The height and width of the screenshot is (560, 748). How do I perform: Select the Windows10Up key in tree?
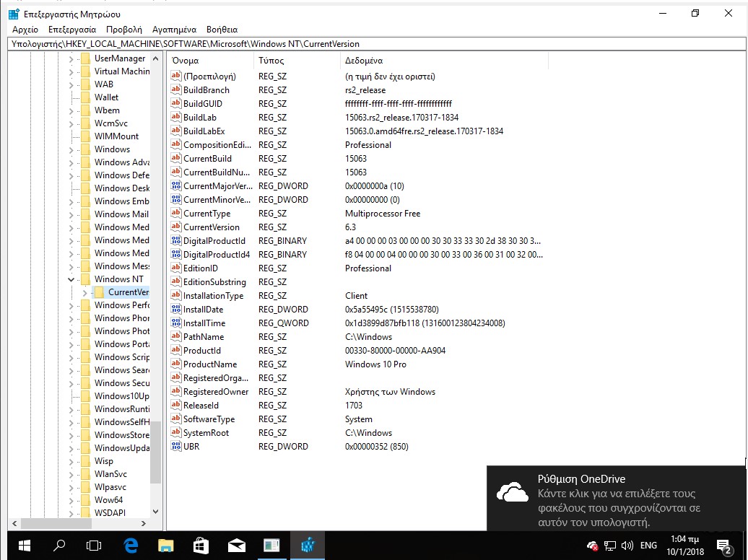121,396
